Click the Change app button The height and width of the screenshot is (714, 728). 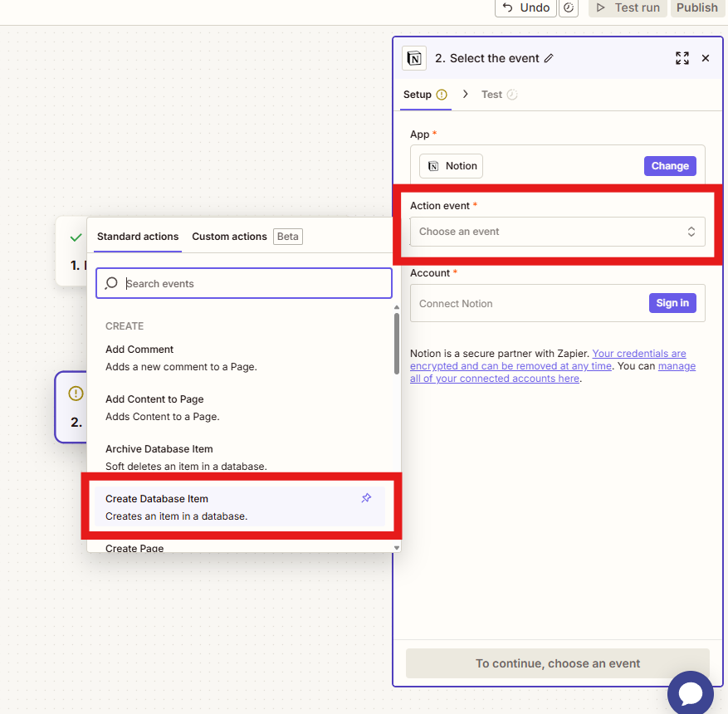[670, 166]
